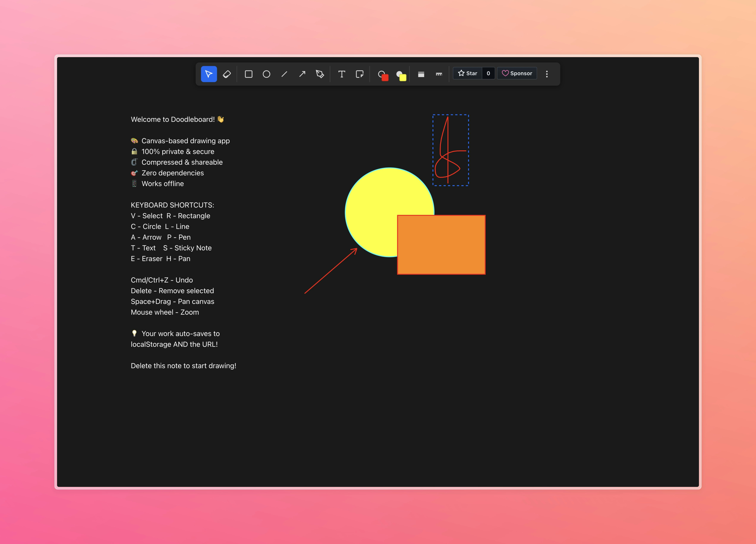The image size is (756, 544).
Task: Open the Sponsor link
Action: (517, 73)
